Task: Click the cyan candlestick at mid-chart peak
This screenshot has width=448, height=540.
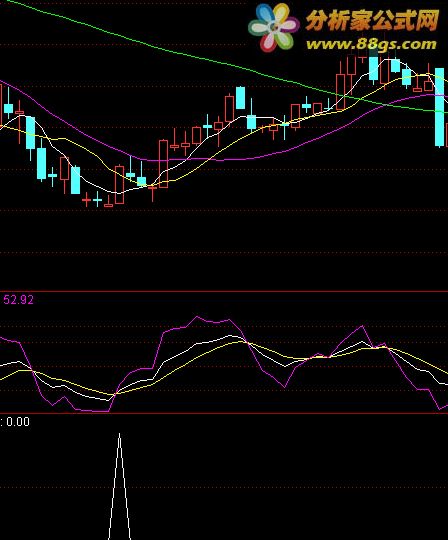Action: coord(240,98)
